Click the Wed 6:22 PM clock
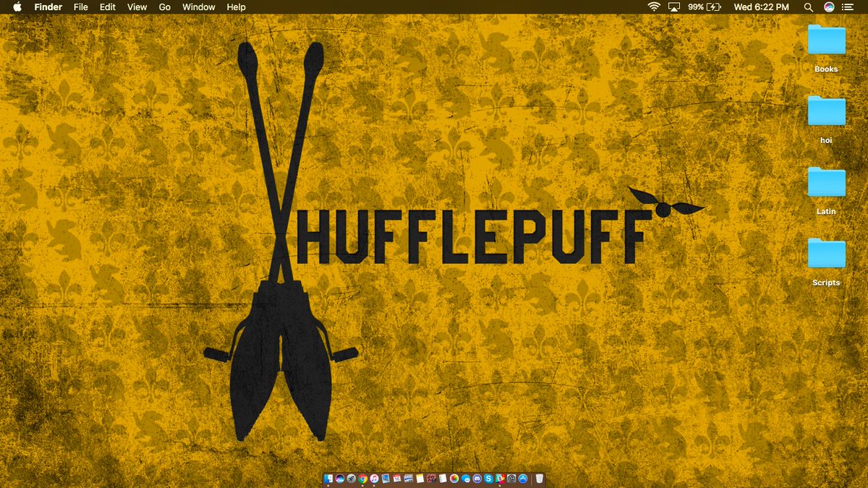The height and width of the screenshot is (488, 868). point(762,7)
